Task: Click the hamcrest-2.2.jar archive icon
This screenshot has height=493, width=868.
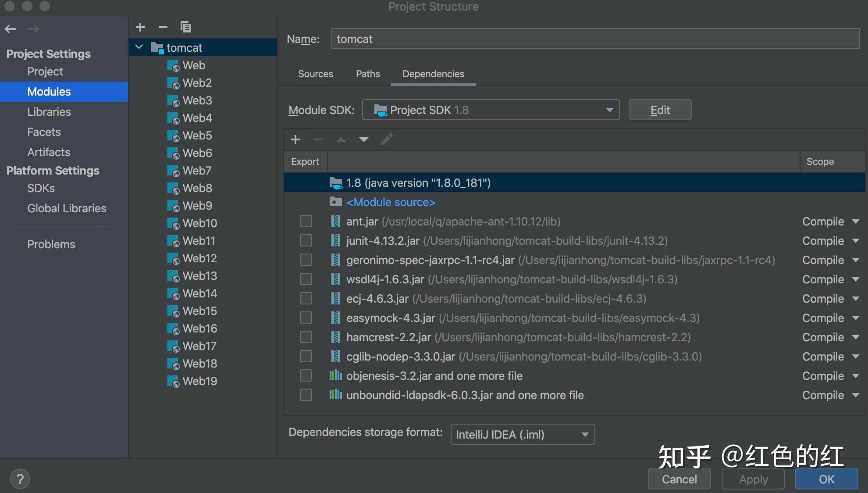Action: point(336,337)
